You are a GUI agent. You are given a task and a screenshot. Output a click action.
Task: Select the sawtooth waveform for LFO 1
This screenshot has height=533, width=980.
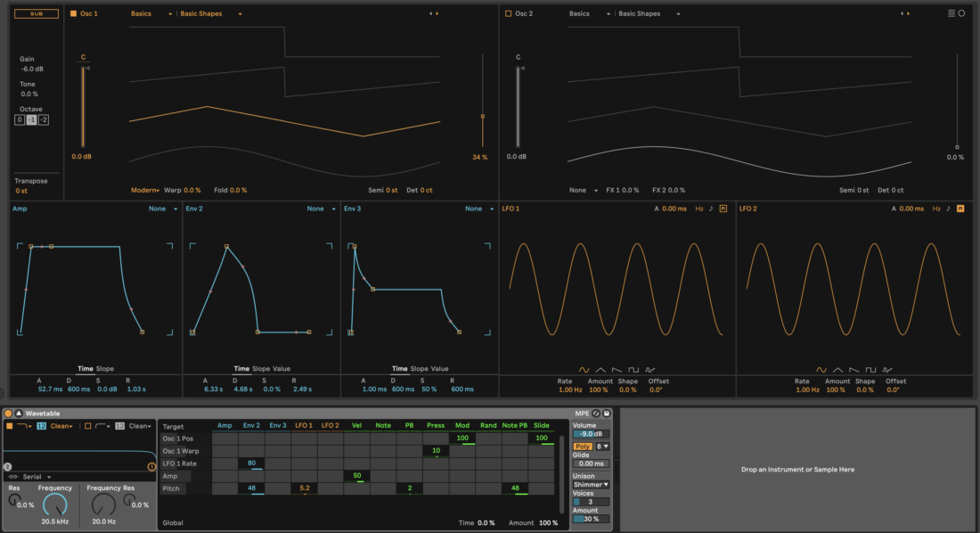coord(617,370)
